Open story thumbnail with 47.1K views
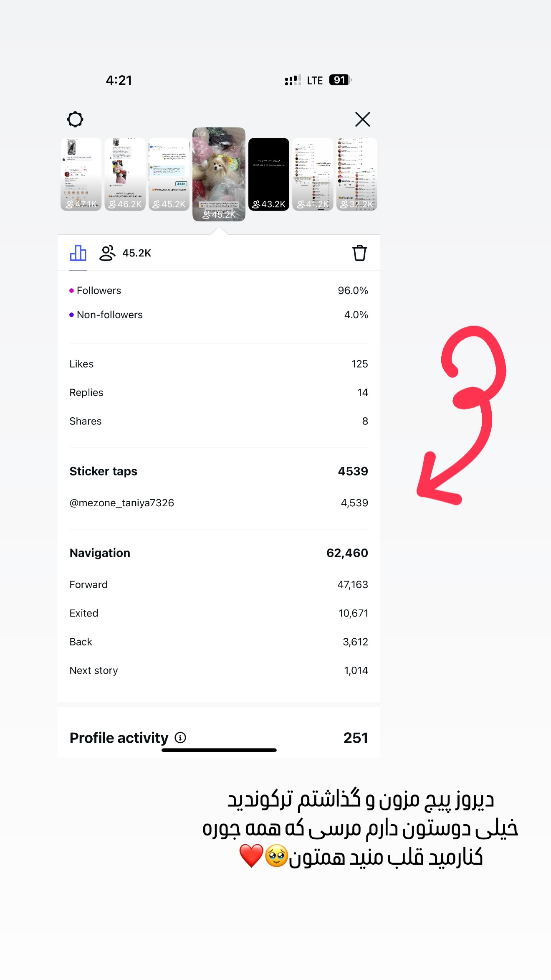 point(81,174)
